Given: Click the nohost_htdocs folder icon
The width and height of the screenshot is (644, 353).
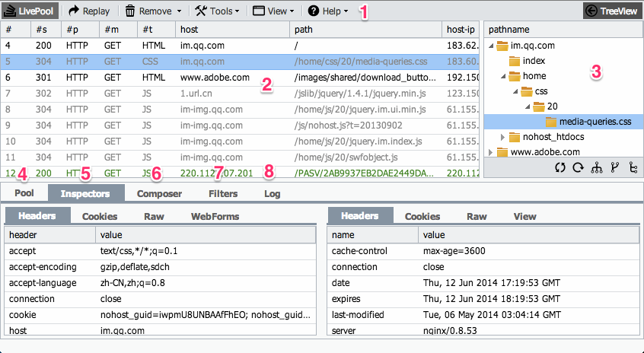Looking at the screenshot, I should click(515, 137).
